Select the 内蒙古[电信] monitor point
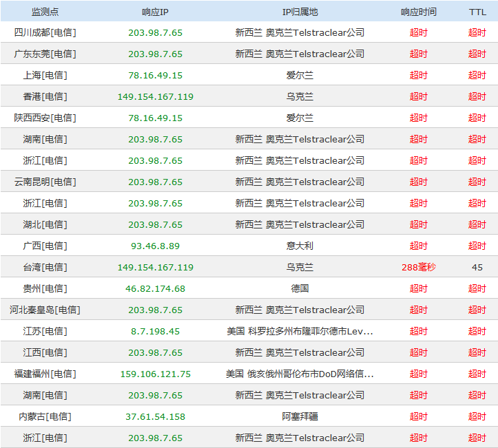 click(x=45, y=416)
